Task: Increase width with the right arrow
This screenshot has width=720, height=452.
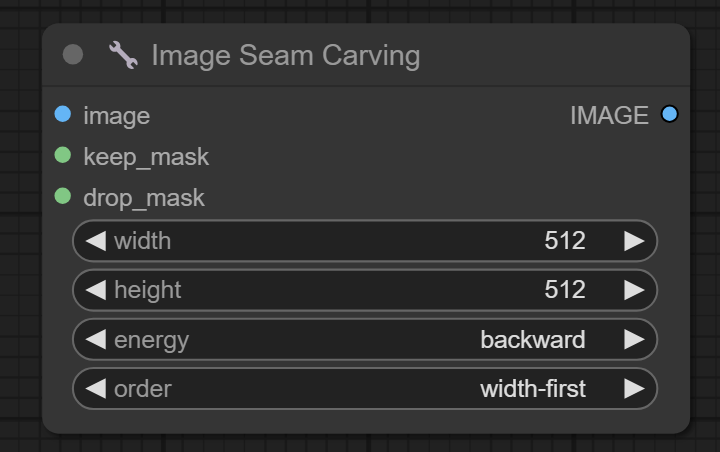Action: pyautogui.click(x=634, y=241)
